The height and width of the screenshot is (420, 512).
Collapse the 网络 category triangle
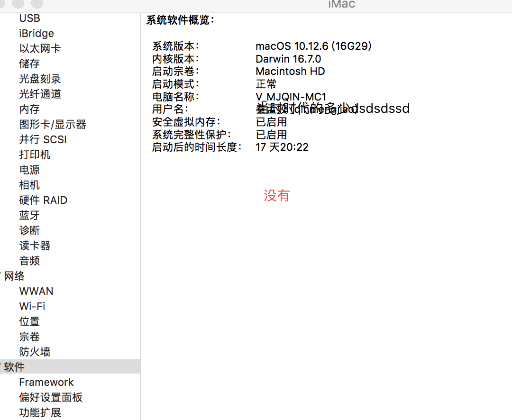click(x=1, y=274)
